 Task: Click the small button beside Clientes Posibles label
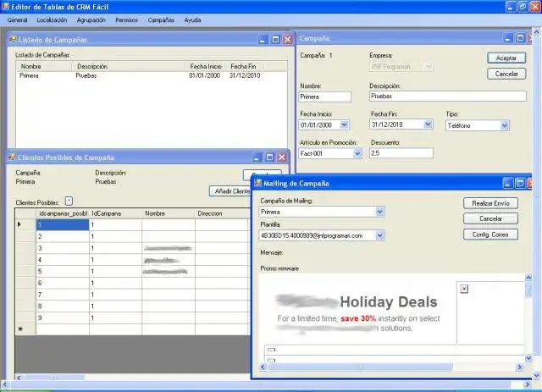[x=69, y=201]
